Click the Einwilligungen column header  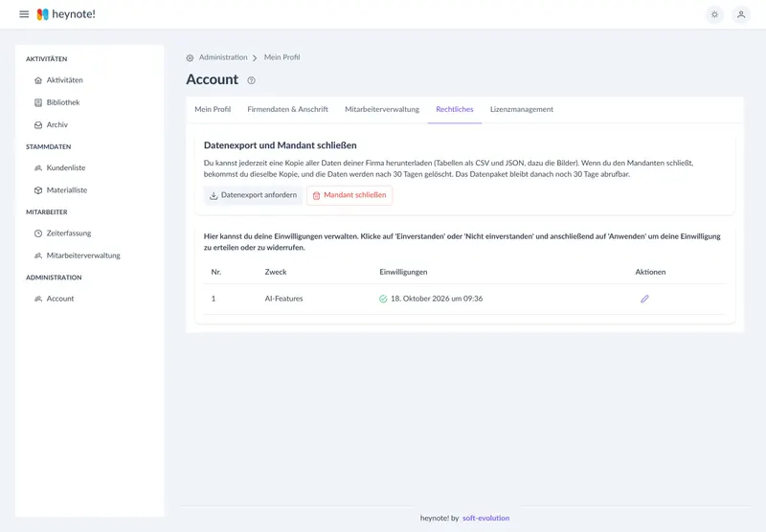tap(403, 273)
